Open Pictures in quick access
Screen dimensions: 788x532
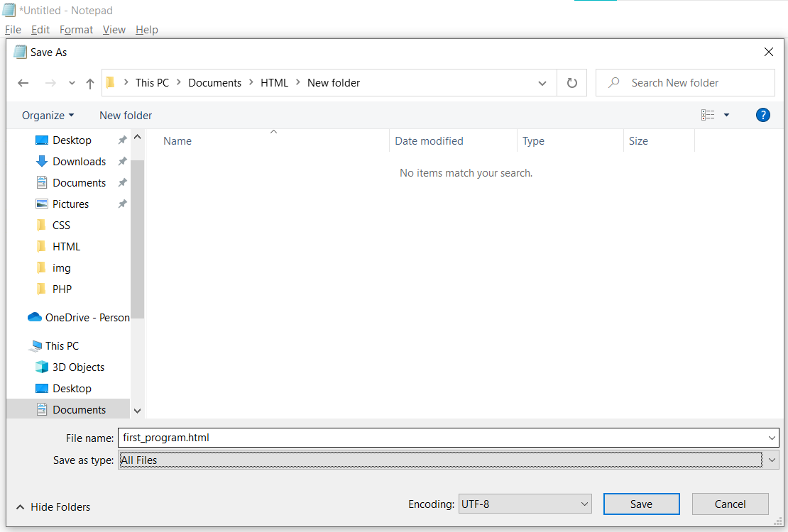click(70, 204)
